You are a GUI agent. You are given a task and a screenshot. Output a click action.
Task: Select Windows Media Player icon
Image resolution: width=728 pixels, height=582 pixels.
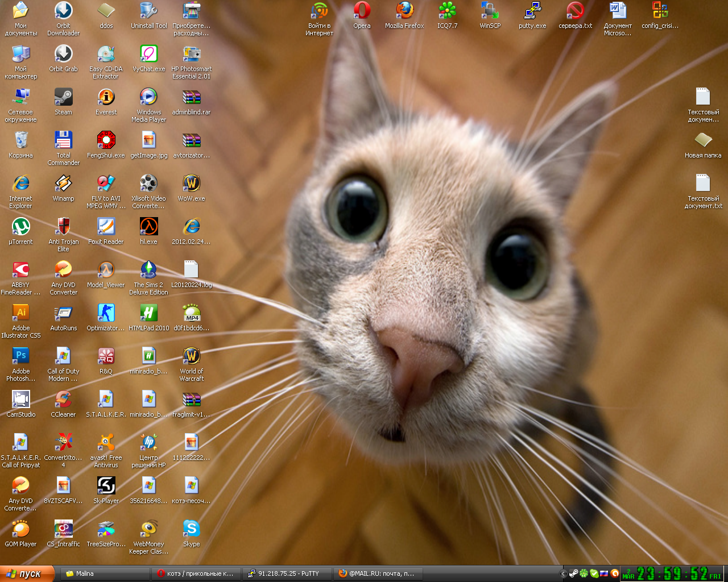148,97
